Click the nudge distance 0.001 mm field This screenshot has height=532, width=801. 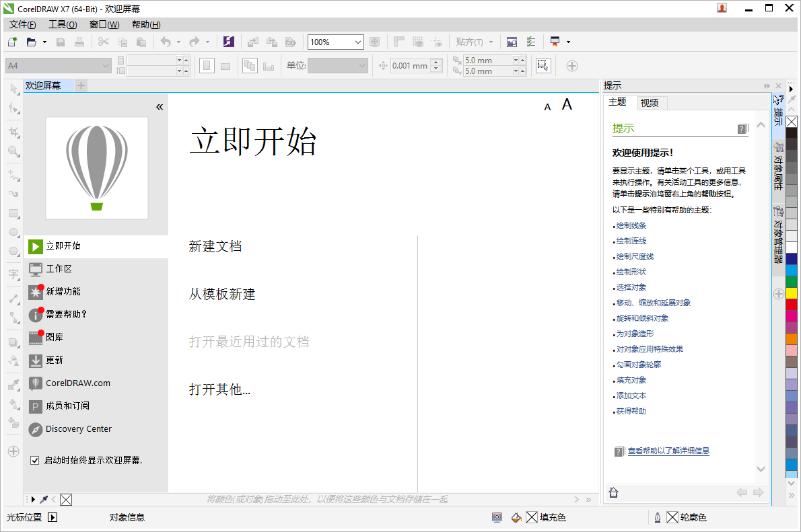click(x=410, y=66)
